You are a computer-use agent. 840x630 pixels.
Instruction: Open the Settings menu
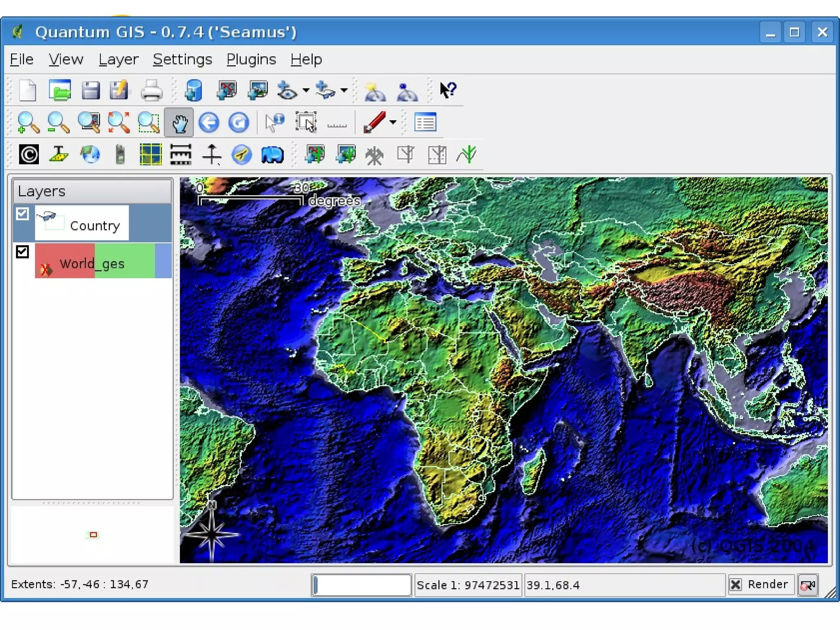[x=183, y=59]
